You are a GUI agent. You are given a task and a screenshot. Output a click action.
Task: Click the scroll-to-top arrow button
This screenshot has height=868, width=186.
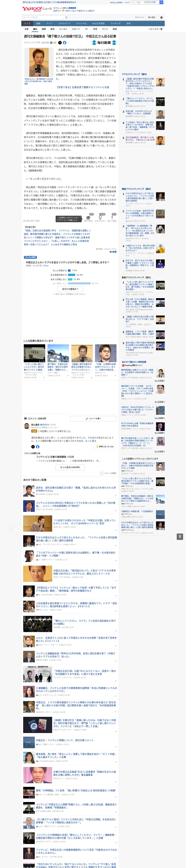point(180,536)
